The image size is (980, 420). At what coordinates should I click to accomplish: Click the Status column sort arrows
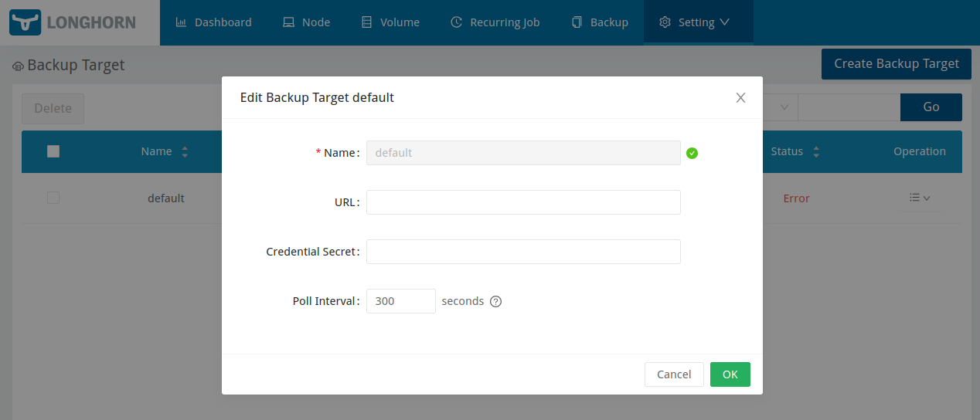(x=816, y=152)
